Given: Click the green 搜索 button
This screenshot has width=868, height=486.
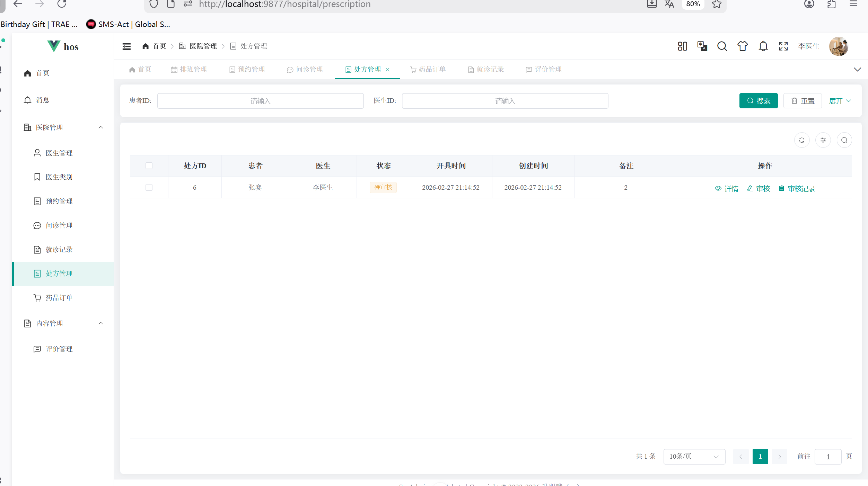Looking at the screenshot, I should 758,101.
